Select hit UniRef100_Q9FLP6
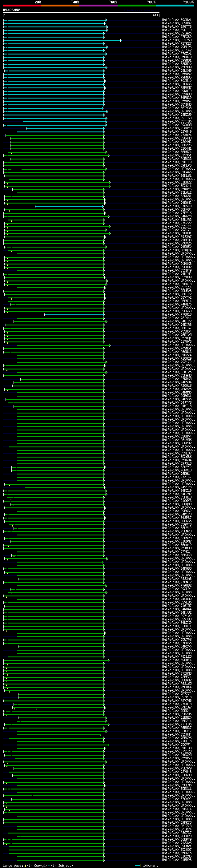 point(177,47)
